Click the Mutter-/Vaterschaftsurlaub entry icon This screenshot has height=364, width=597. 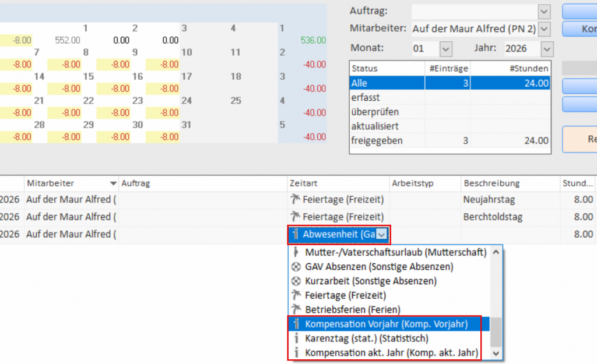(x=297, y=253)
